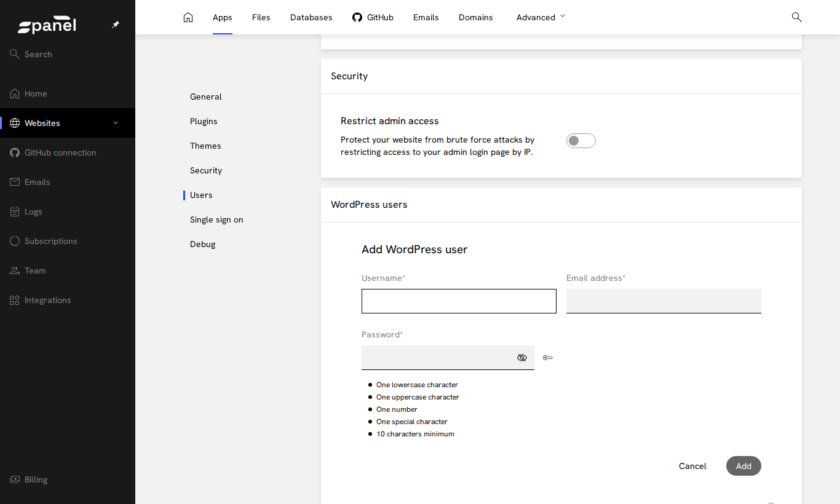Viewport: 840px width, 504px height.
Task: Click the Team people icon
Action: click(15, 270)
